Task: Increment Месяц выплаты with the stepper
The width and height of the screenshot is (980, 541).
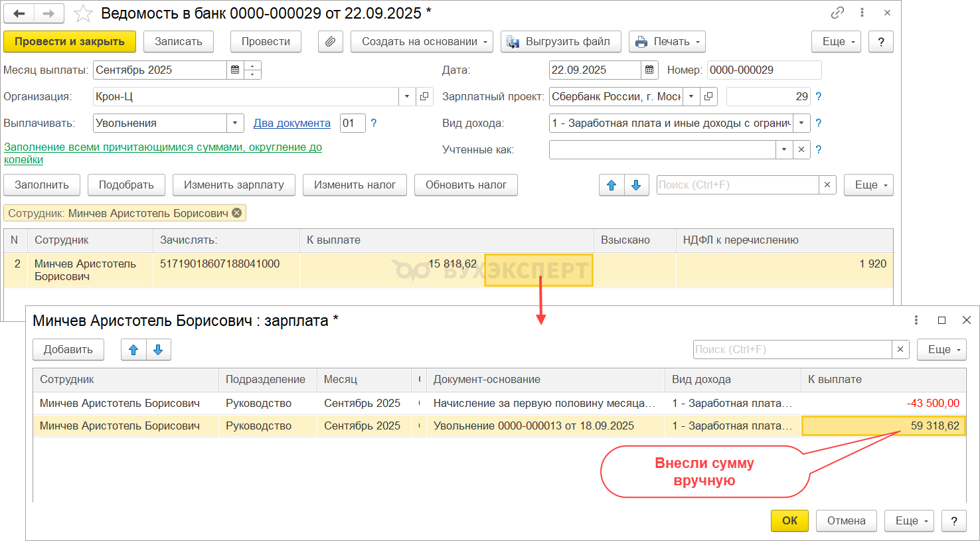Action: pos(252,66)
